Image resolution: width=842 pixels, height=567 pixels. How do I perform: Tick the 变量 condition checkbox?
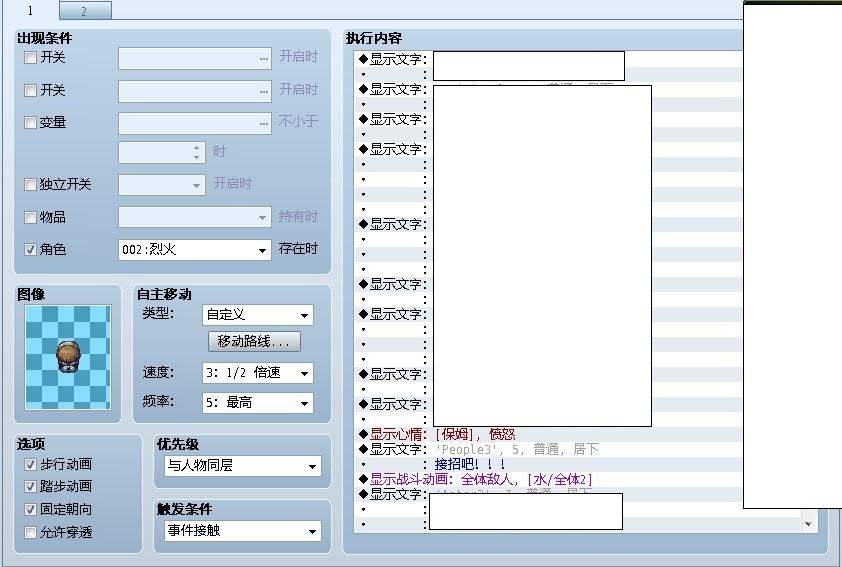(31, 122)
